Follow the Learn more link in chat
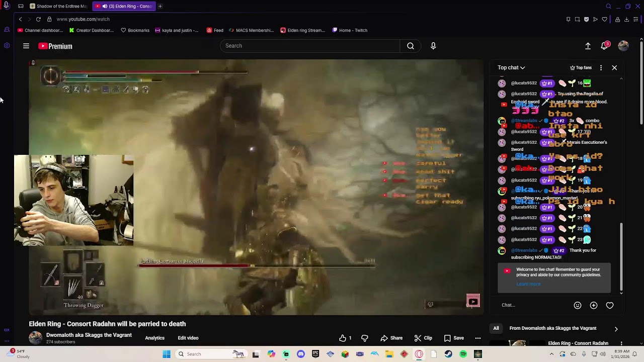This screenshot has width=644, height=362. pyautogui.click(x=528, y=284)
